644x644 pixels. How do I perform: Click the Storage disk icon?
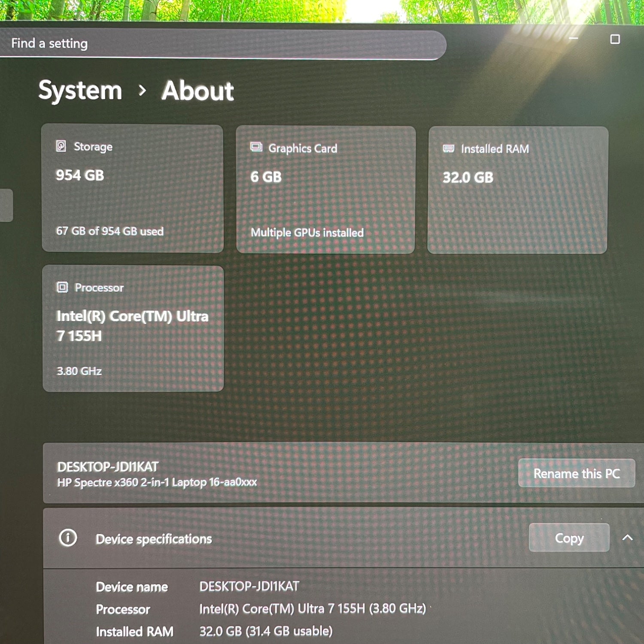pyautogui.click(x=61, y=146)
